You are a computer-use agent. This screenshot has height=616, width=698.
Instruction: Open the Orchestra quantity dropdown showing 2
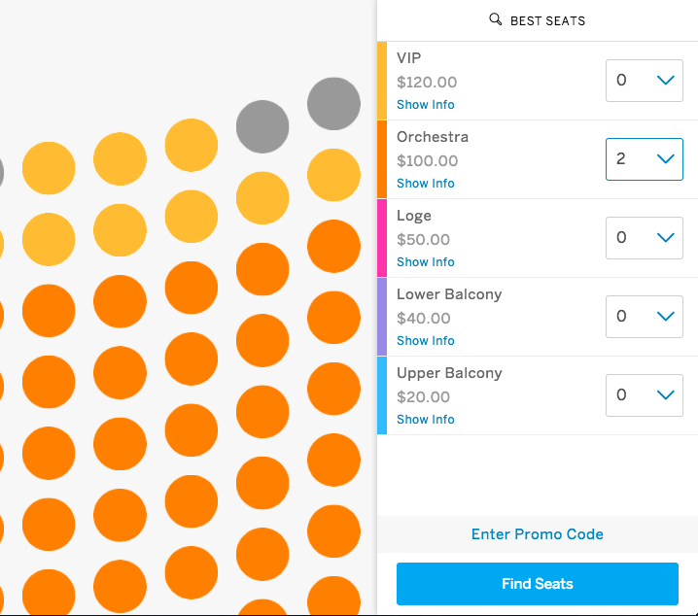645,159
